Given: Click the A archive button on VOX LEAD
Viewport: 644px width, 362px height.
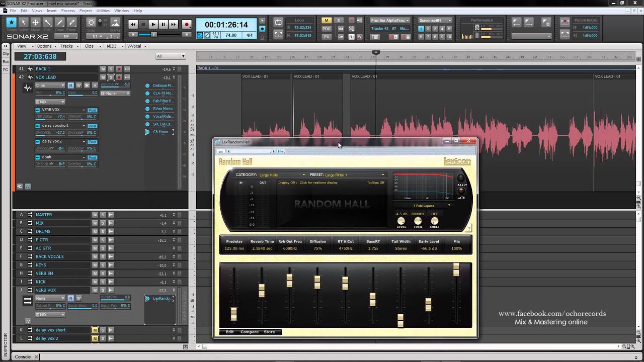Looking at the screenshot, I should click(95, 85).
